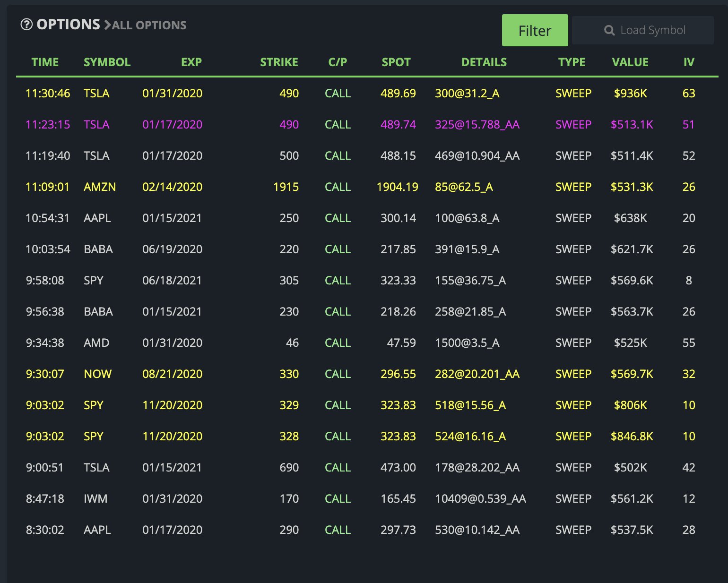
Task: Sort by SYMBOL column header
Action: click(107, 62)
